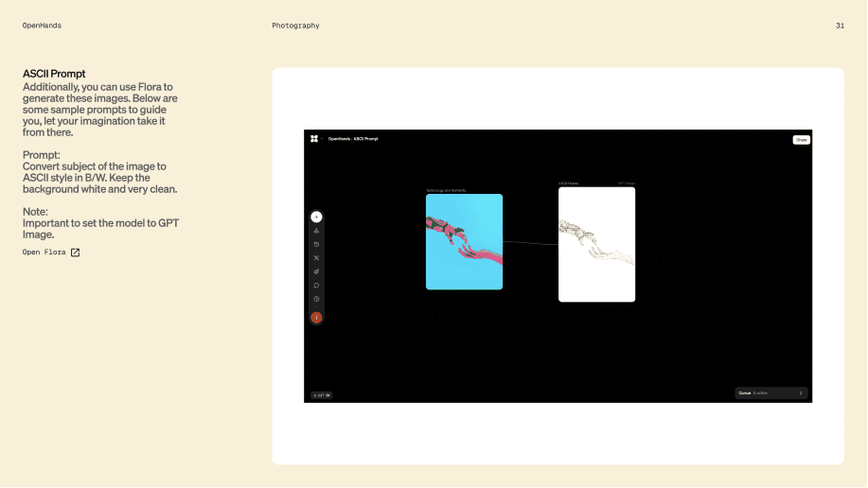The width and height of the screenshot is (868, 488).
Task: Expand the Queue panel chevron
Action: tap(801, 393)
